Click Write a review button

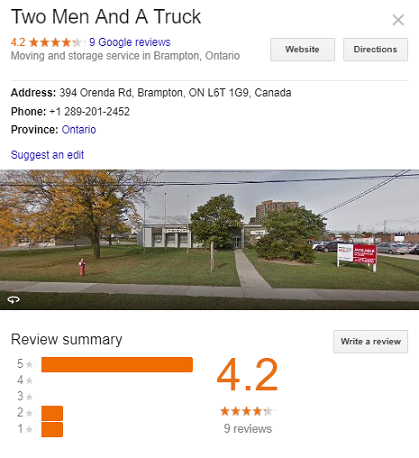(370, 341)
